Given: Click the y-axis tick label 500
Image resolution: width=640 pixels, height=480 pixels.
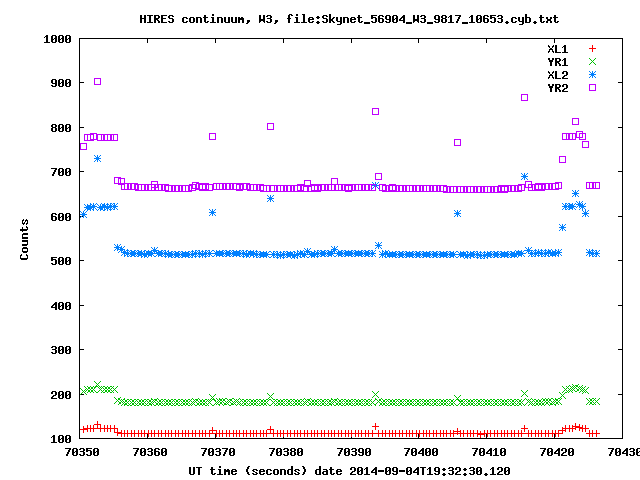Looking at the screenshot, I should (x=61, y=261).
